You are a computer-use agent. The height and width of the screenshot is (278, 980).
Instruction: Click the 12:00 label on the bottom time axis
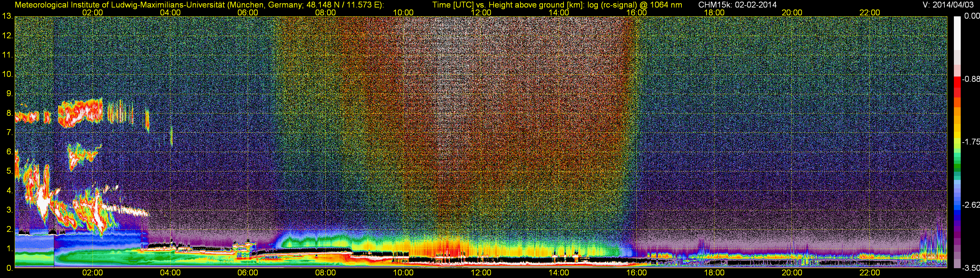[481, 273]
